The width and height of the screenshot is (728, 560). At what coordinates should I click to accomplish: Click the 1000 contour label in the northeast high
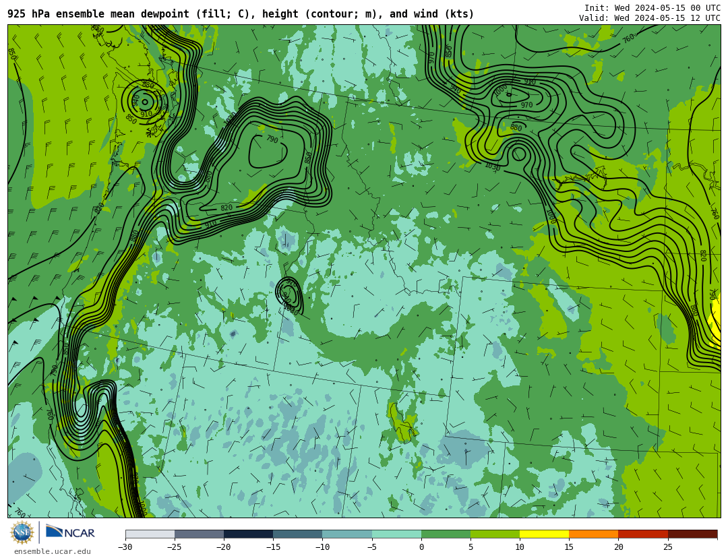tap(500, 90)
